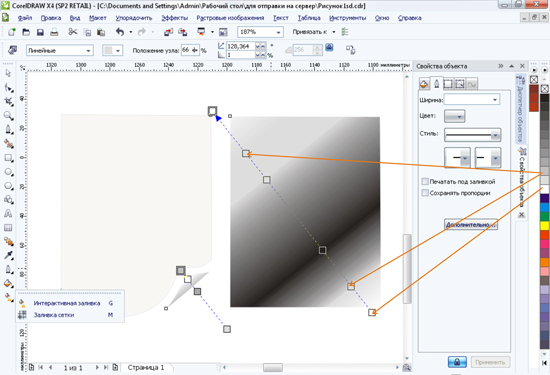Click the Cut scissors icon
Viewport: 550px width, 375px height.
click(x=73, y=32)
